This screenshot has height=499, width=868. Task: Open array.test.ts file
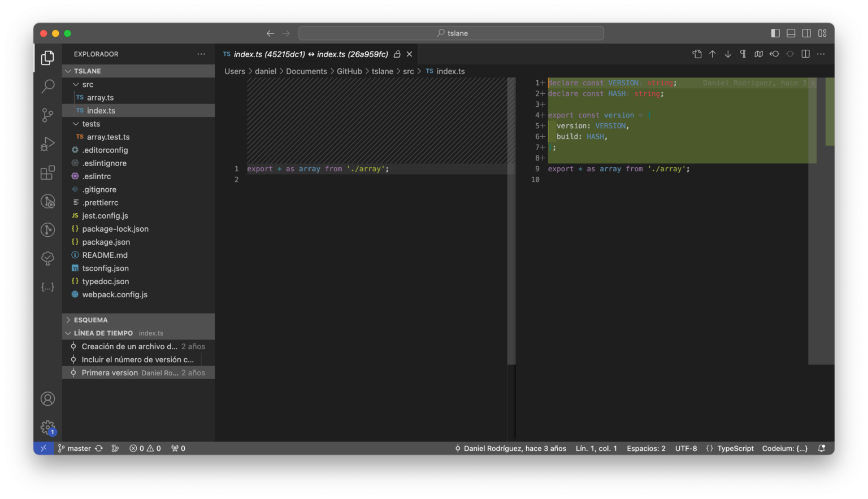point(138,137)
